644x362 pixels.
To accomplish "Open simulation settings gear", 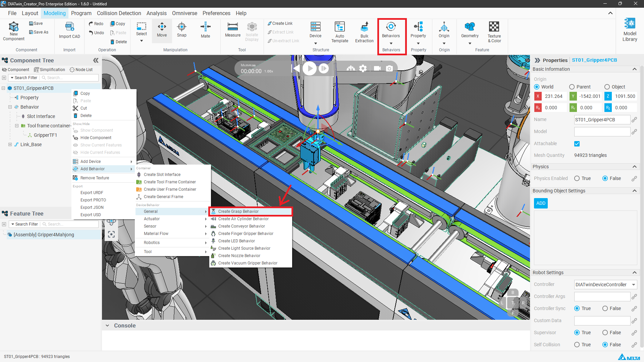I will [363, 69].
